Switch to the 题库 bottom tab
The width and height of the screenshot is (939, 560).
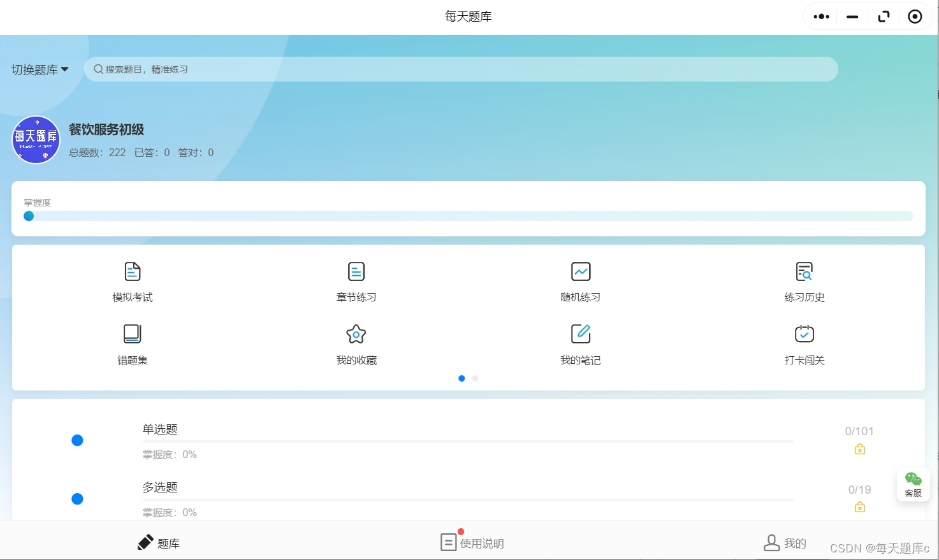click(x=159, y=543)
